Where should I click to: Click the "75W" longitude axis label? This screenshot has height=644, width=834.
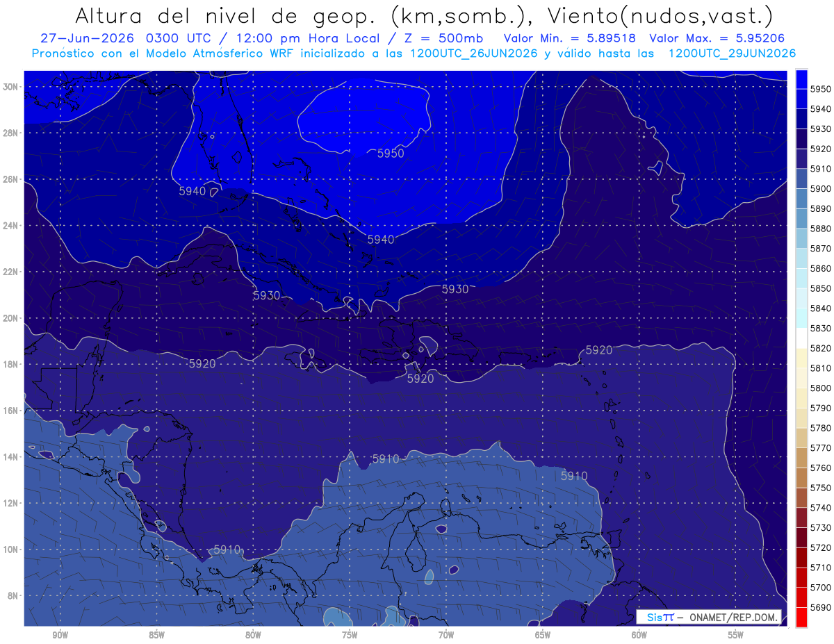(x=350, y=634)
